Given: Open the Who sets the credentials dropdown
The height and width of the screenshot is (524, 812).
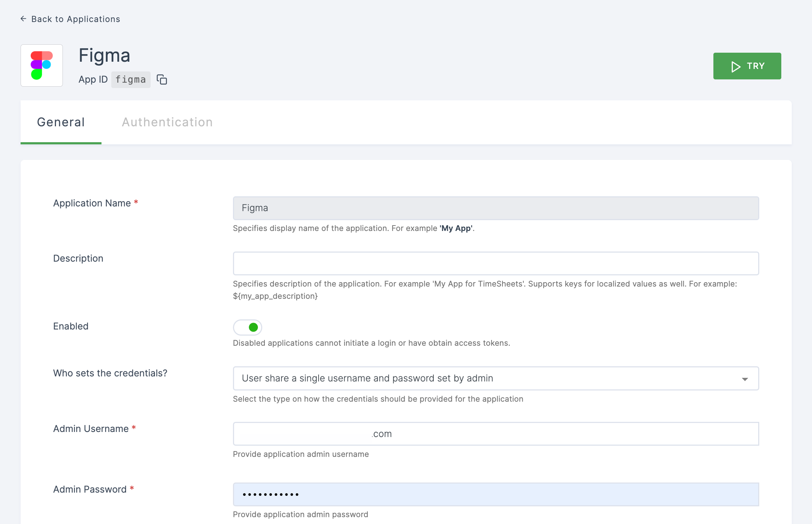Looking at the screenshot, I should (x=496, y=379).
